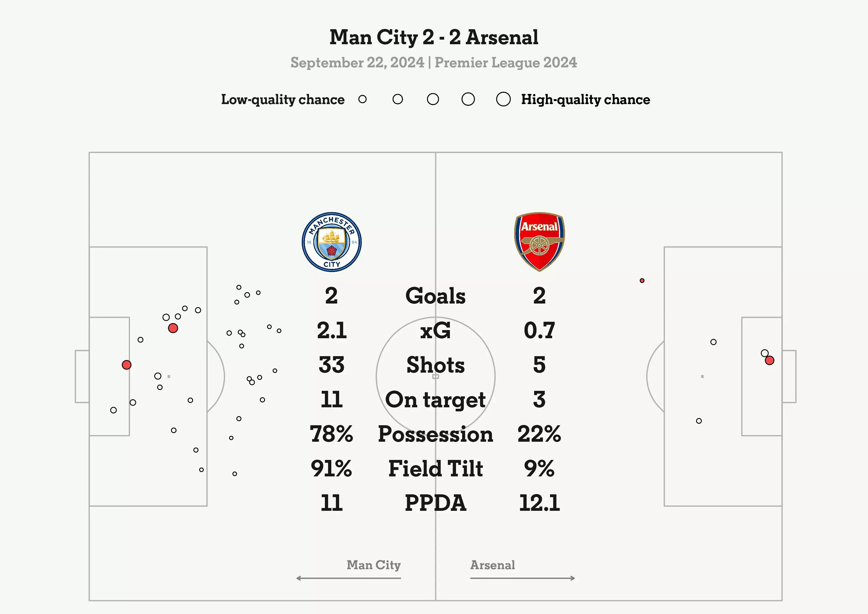Click the middle circle in the chance-quality legend

433,99
